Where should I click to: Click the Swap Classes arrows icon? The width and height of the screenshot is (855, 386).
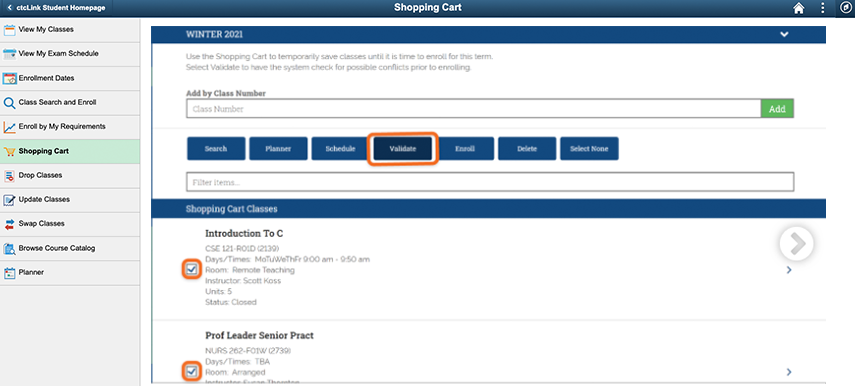point(9,224)
